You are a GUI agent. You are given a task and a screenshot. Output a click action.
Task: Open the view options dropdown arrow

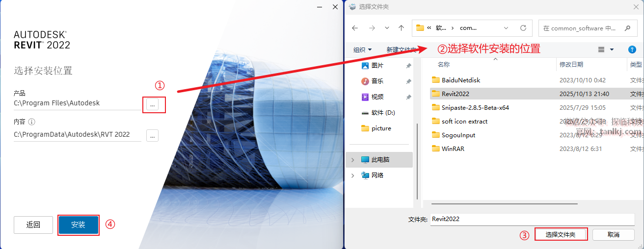click(x=612, y=50)
